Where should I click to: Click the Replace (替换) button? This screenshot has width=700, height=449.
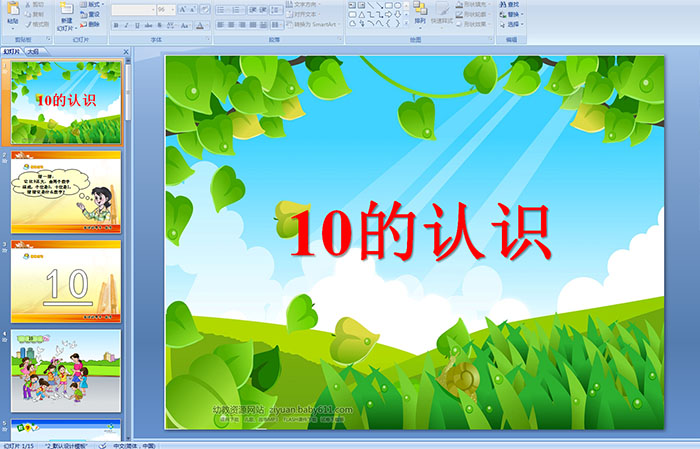pos(513,15)
